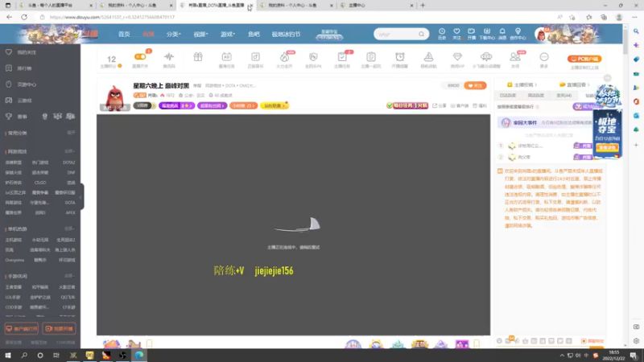Open the history clock icon in header

[x=442, y=34]
